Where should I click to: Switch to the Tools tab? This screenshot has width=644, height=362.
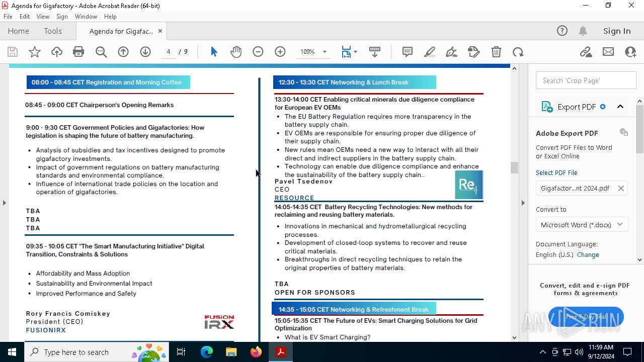(x=53, y=31)
